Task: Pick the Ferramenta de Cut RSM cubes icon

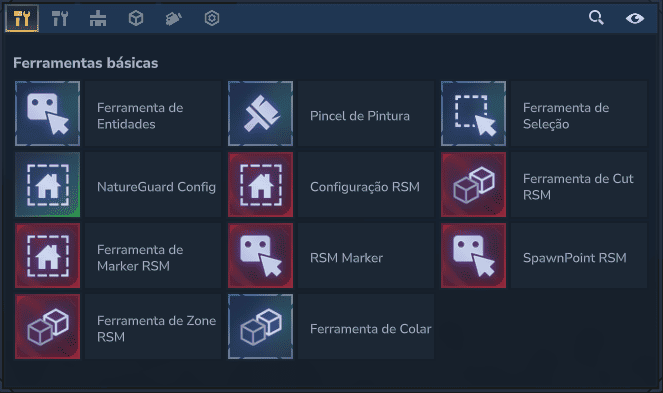Action: coord(474,184)
